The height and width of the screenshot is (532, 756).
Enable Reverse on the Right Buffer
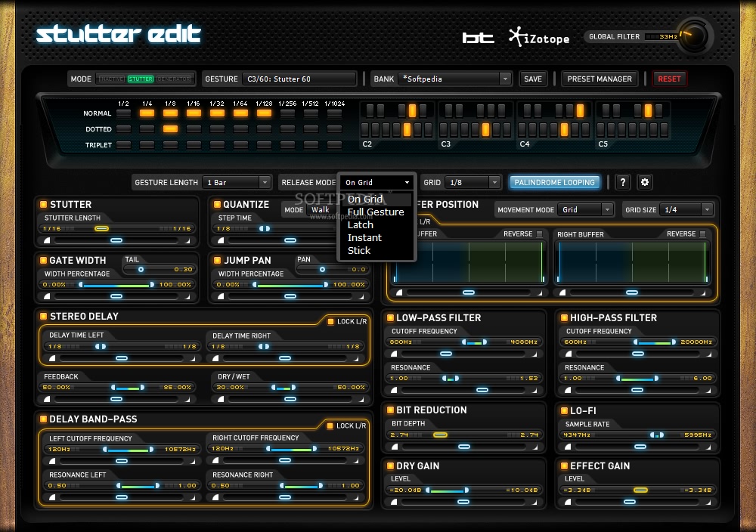[702, 234]
